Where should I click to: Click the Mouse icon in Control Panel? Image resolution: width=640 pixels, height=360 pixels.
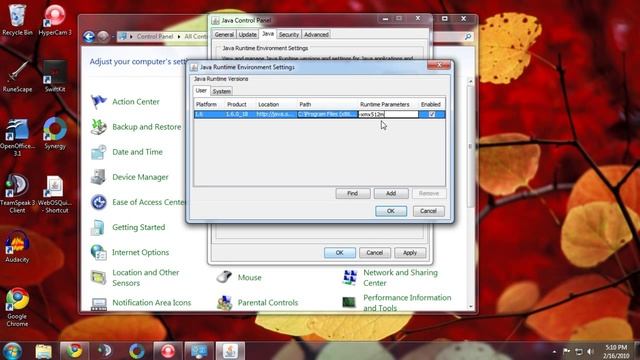(x=224, y=277)
